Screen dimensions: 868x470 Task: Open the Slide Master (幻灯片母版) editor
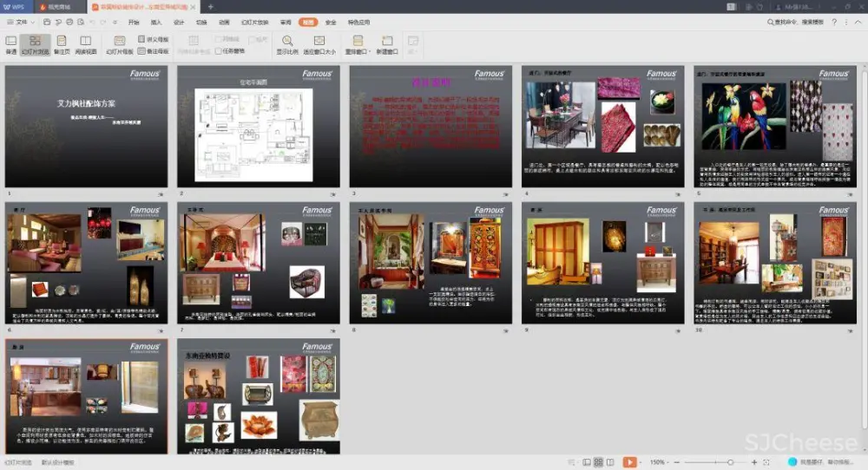click(119, 41)
